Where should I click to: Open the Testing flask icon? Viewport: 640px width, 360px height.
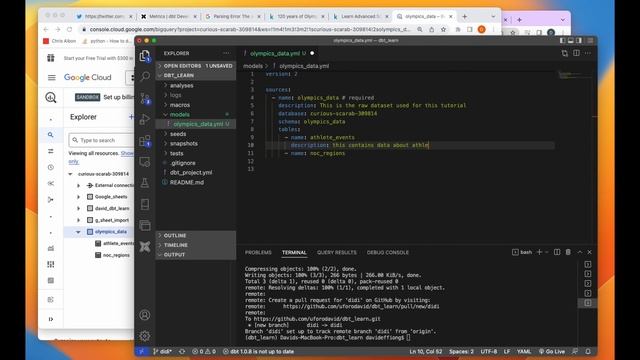coord(144,183)
